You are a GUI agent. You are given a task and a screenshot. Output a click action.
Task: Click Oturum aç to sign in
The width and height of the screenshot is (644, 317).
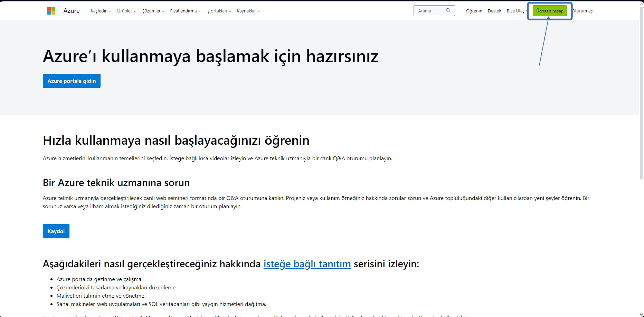[583, 11]
